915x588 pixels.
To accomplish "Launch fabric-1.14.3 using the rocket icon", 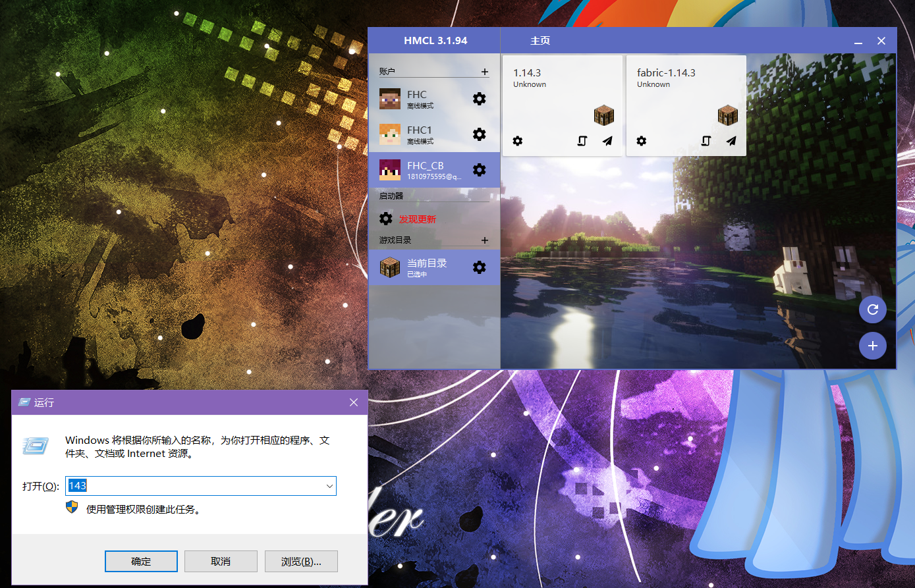I will click(731, 141).
